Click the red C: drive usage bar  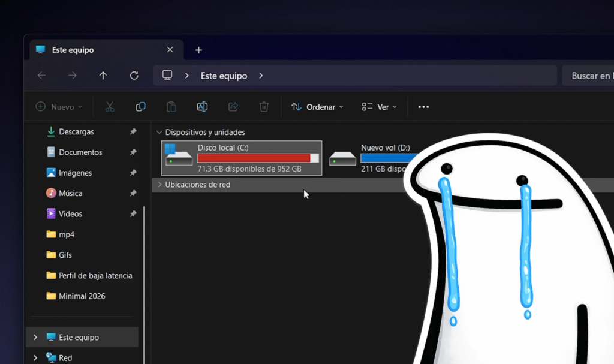pos(258,158)
